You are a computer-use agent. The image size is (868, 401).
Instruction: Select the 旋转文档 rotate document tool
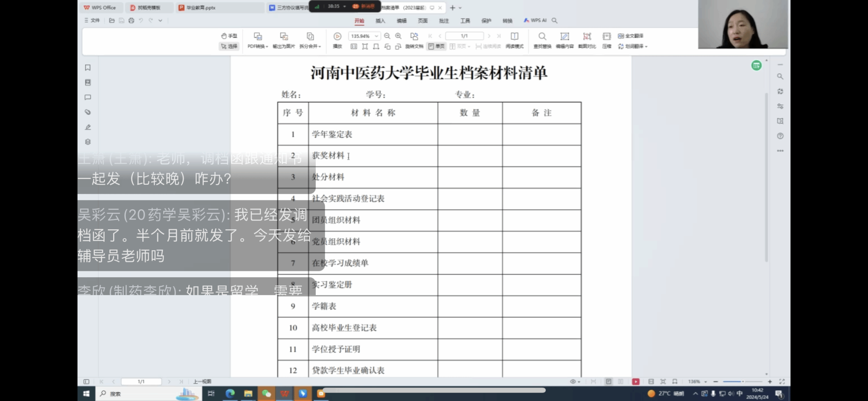click(414, 37)
